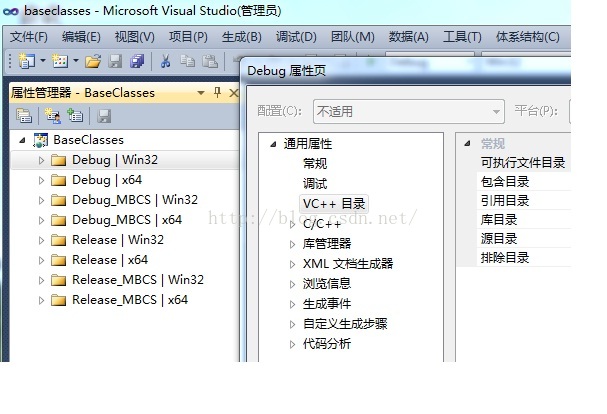Expand the 浏览信息 node
Viewport: 607px width, 414px height.
293,284
